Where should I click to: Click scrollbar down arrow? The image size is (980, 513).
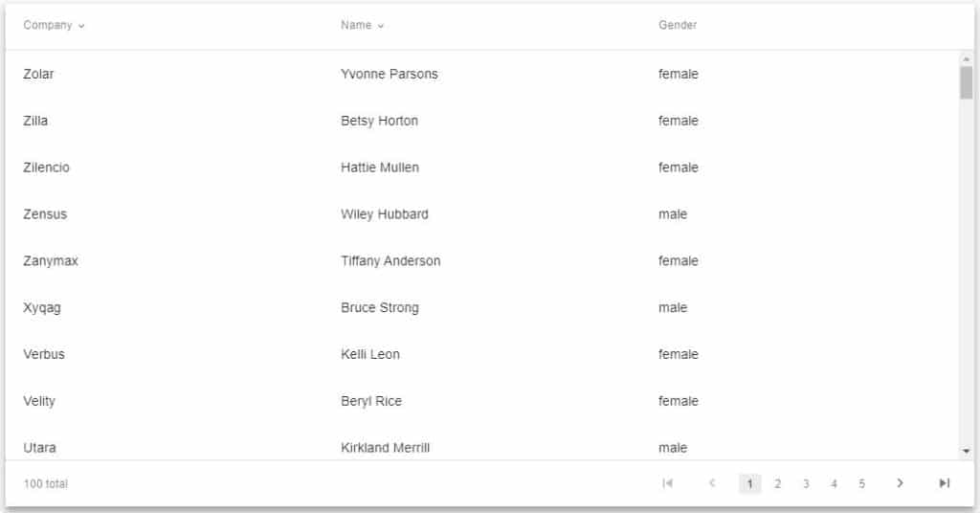(967, 451)
